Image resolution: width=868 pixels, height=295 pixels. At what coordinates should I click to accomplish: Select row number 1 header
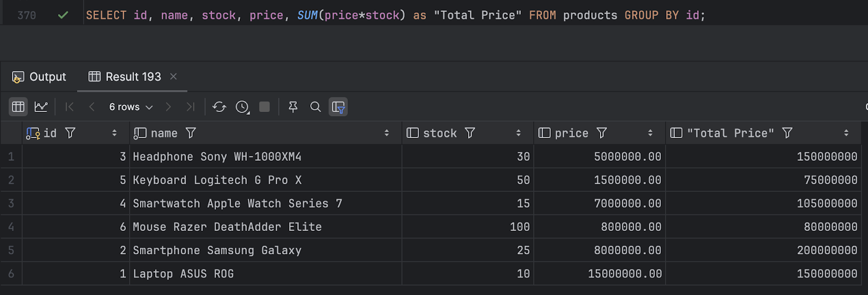(x=11, y=156)
